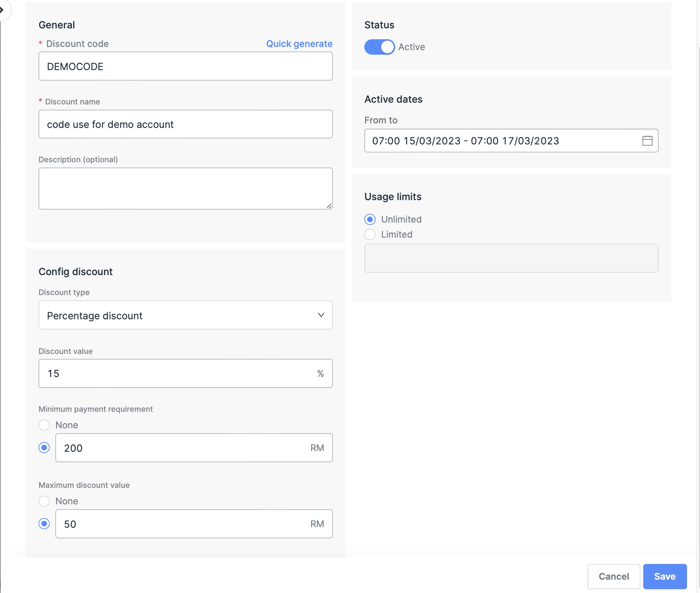Toggle the Active status switch
Image resolution: width=700 pixels, height=593 pixels.
click(x=379, y=47)
